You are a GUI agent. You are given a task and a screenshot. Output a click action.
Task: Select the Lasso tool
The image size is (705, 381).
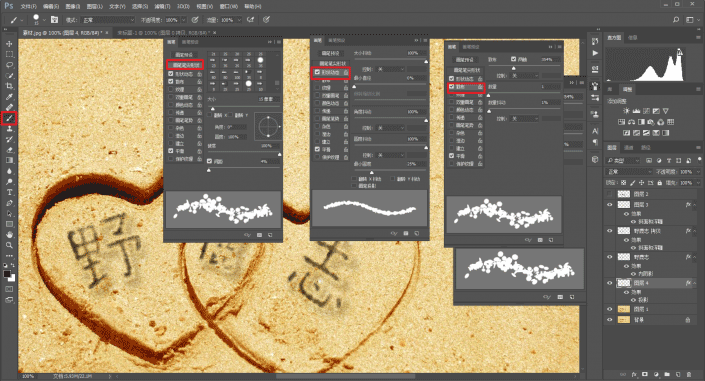9,65
